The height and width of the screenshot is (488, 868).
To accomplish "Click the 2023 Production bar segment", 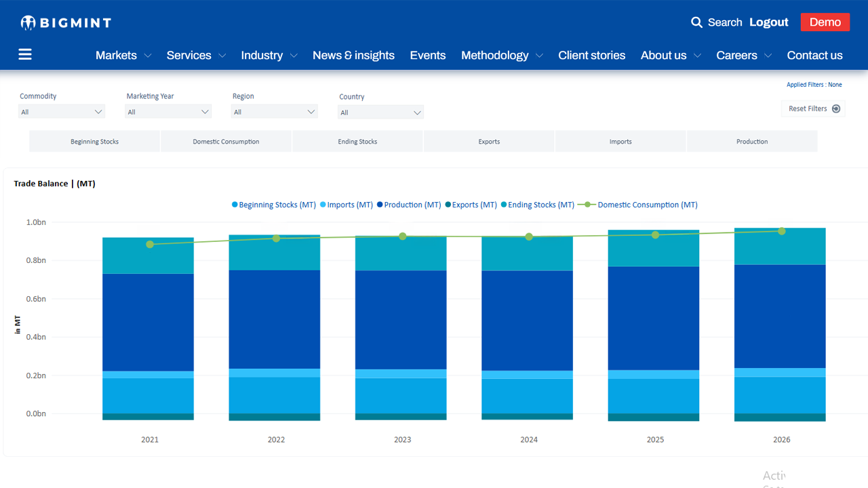I will [x=401, y=320].
